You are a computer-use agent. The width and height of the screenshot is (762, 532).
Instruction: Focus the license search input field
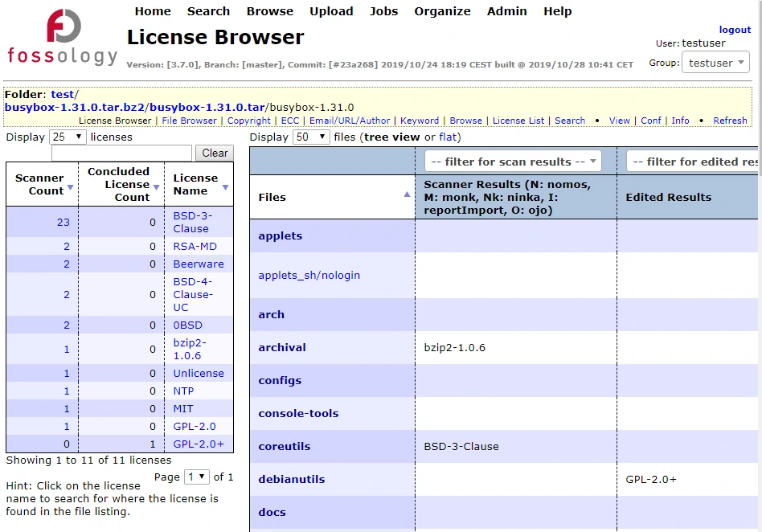tap(121, 153)
